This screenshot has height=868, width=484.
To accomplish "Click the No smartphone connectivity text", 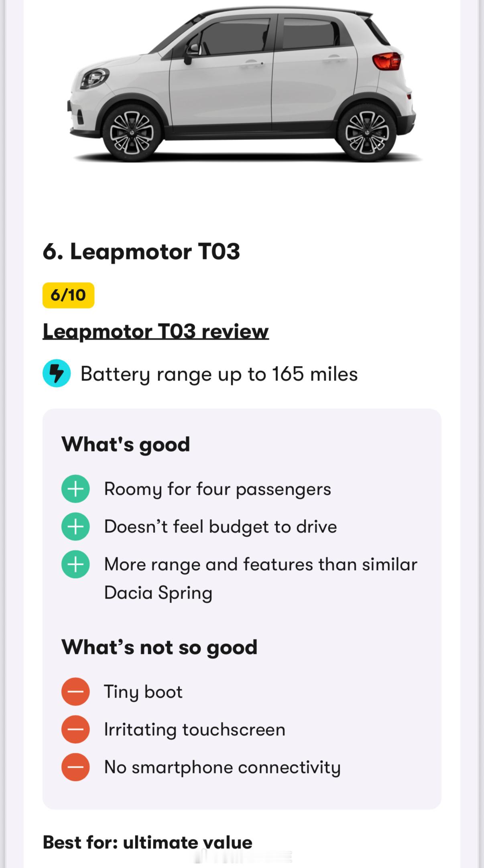I will pos(222,767).
